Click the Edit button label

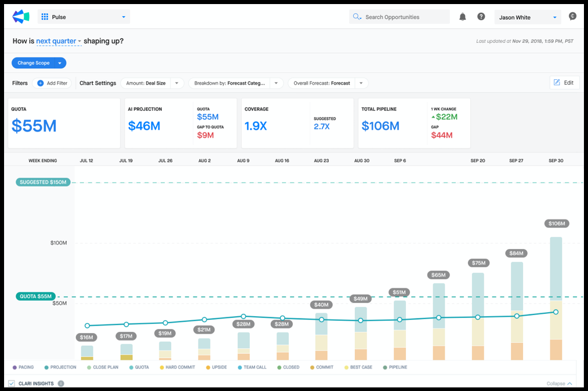(568, 83)
